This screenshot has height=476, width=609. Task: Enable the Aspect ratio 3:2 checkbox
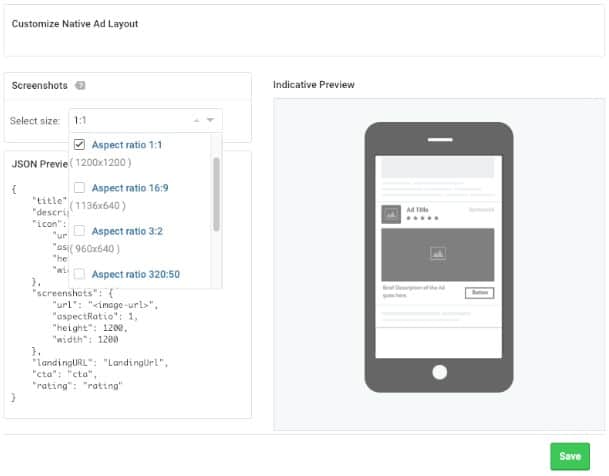pyautogui.click(x=80, y=230)
